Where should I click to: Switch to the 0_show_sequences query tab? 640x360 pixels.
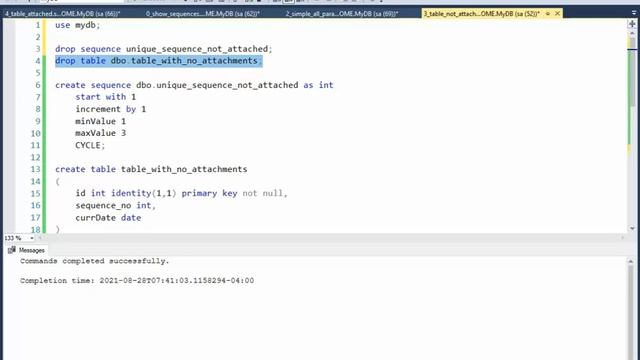[203, 13]
